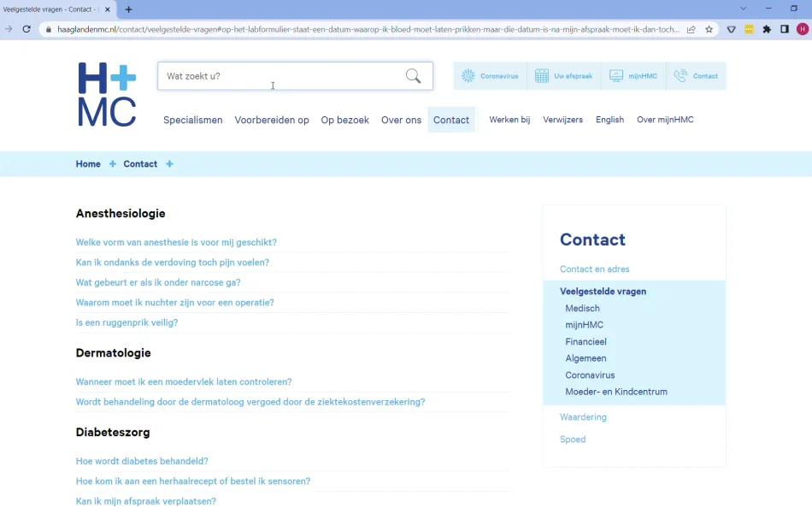
Task: Bookmark this page with the star icon
Action: pyautogui.click(x=709, y=29)
